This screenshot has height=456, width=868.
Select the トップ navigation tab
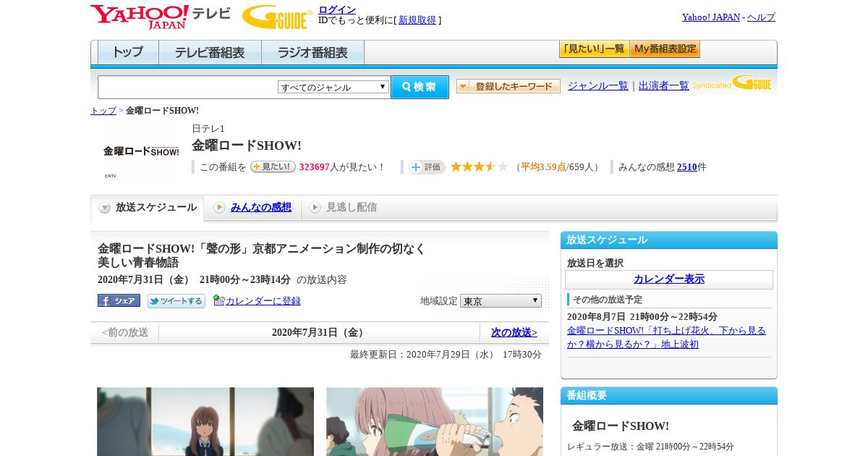pyautogui.click(x=128, y=53)
